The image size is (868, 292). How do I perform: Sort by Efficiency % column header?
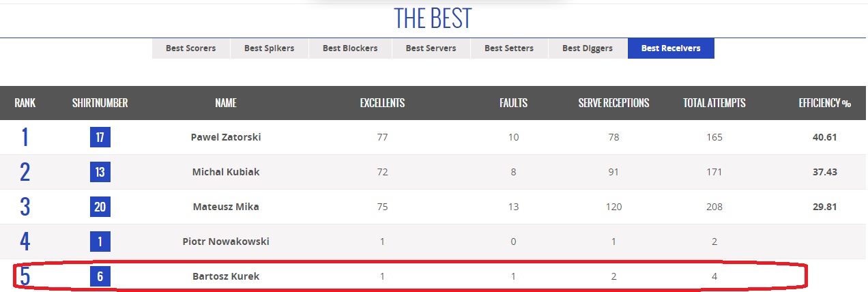pos(824,104)
